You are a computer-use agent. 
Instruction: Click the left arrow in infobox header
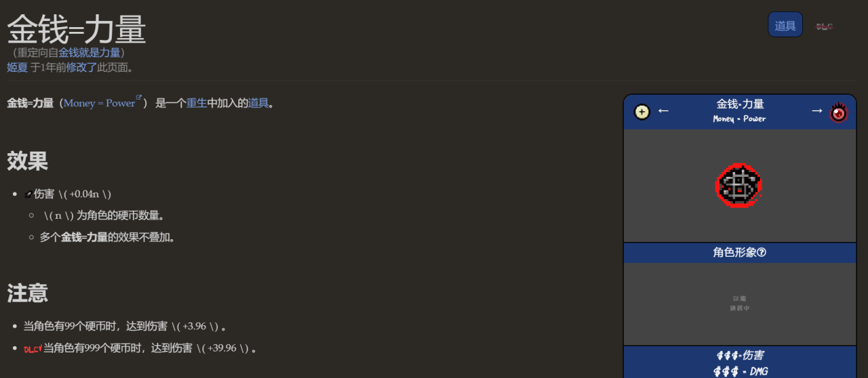click(663, 111)
